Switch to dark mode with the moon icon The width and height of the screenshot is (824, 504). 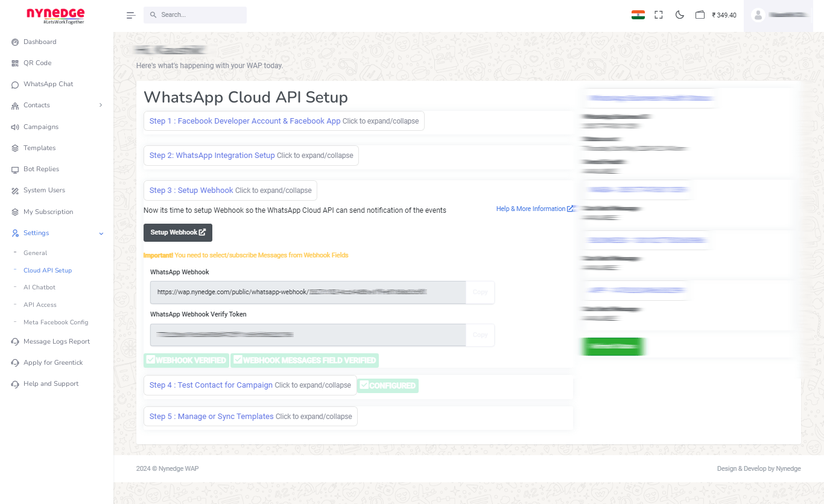click(x=680, y=15)
